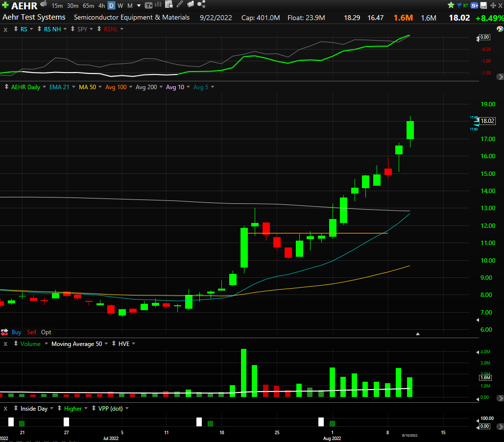
Task: Switch to the 4h timeframe
Action: point(101,6)
